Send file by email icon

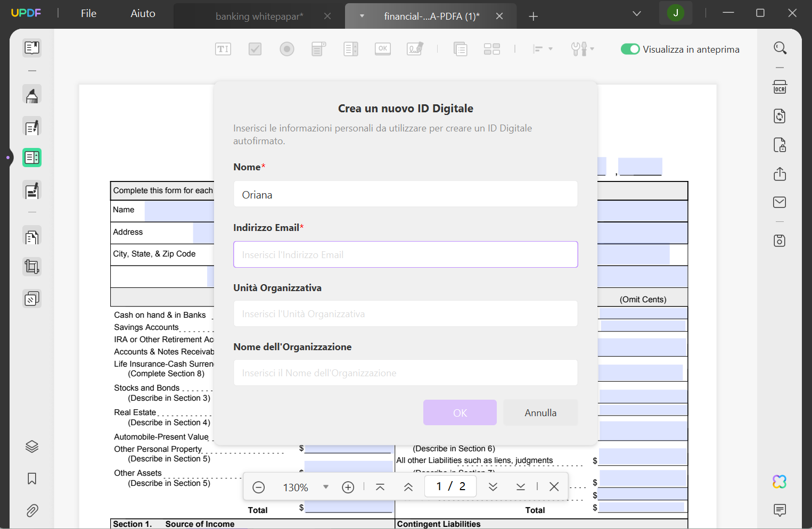click(780, 202)
